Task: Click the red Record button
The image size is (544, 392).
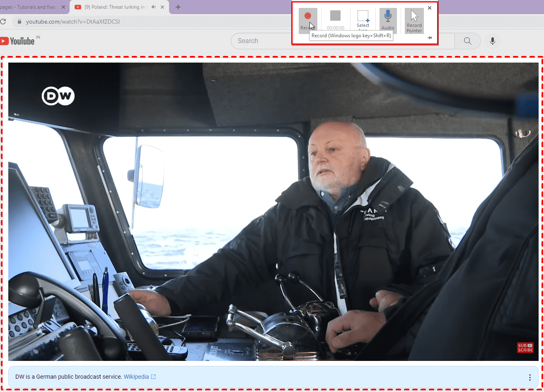Action: 308,17
